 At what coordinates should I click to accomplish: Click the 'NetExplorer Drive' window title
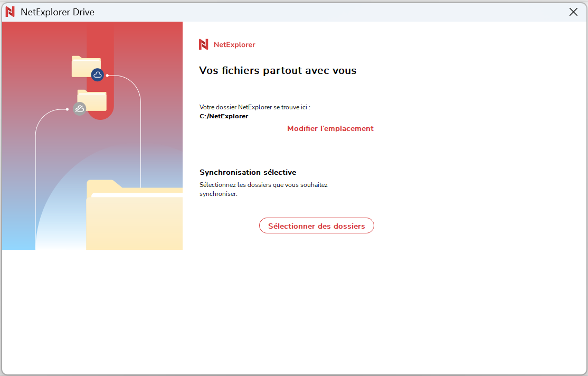(x=58, y=12)
